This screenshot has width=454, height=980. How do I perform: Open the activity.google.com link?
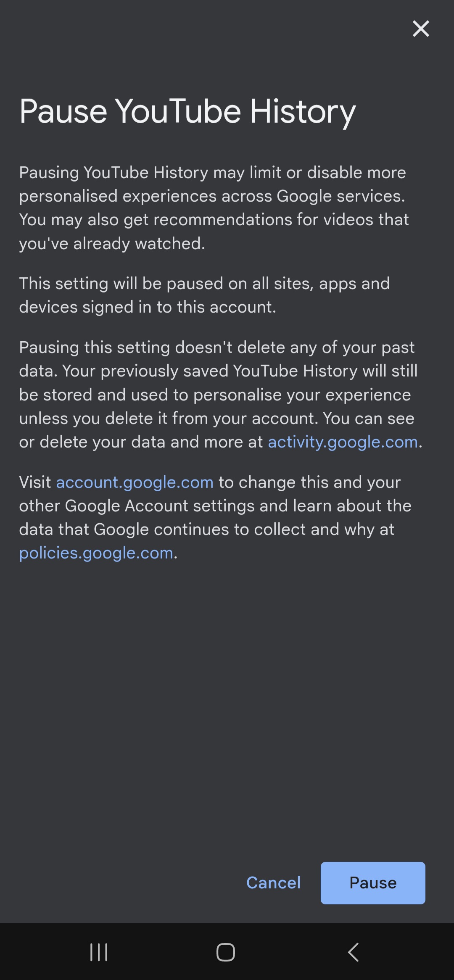pos(343,442)
